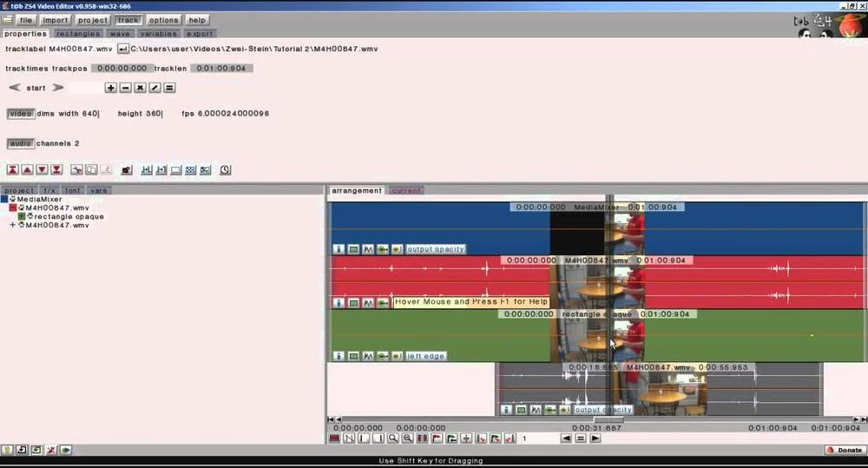
Task: Click the pencil edit icon beside start
Action: tap(155, 88)
